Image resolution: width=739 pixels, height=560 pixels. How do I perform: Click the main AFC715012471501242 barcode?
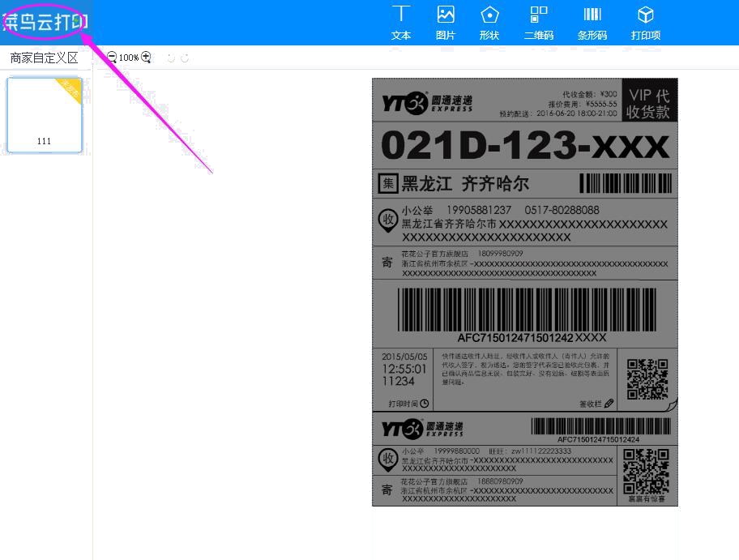click(527, 310)
